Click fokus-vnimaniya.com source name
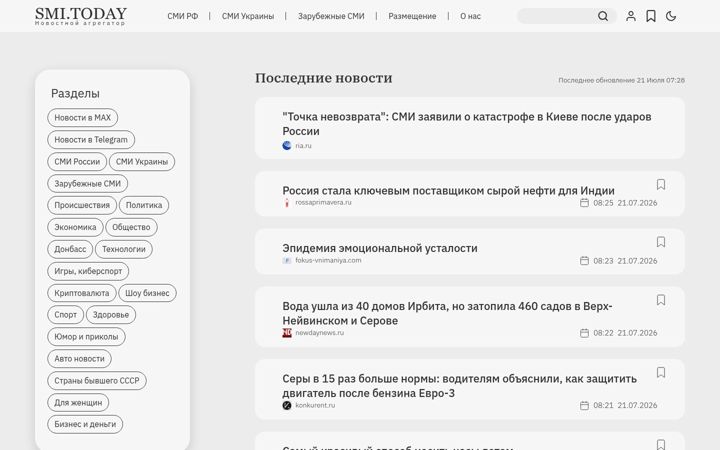This screenshot has height=450, width=720. click(328, 260)
